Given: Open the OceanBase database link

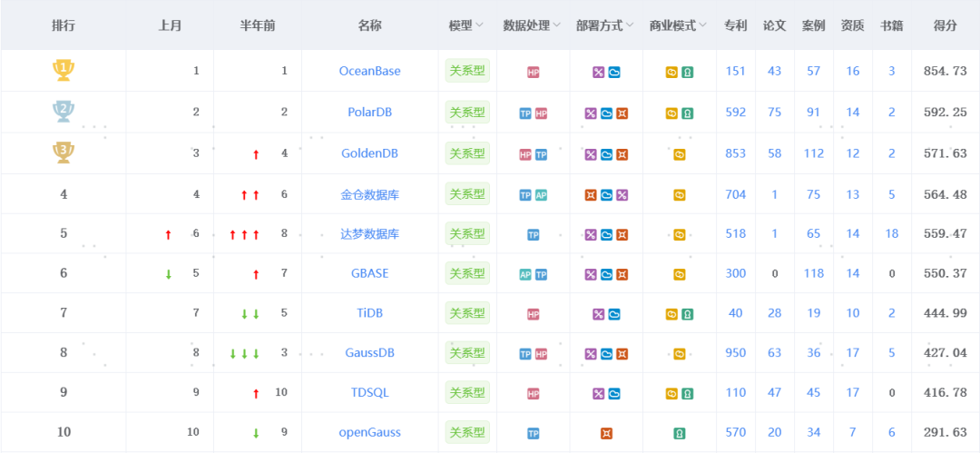Looking at the screenshot, I should coord(370,72).
